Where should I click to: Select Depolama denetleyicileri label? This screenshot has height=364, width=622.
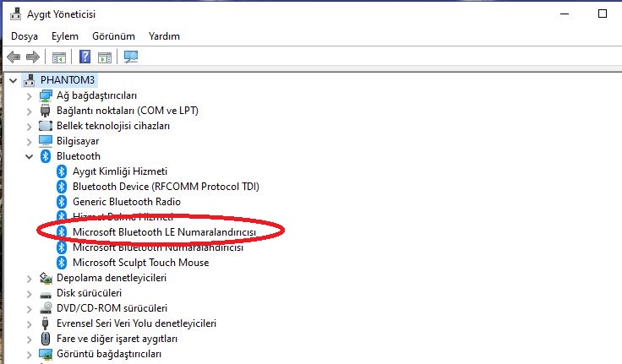point(112,278)
